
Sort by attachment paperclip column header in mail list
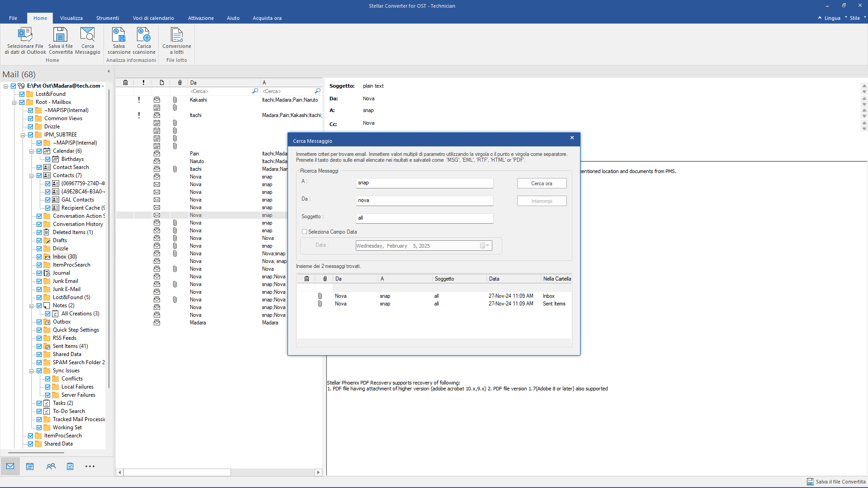click(180, 83)
